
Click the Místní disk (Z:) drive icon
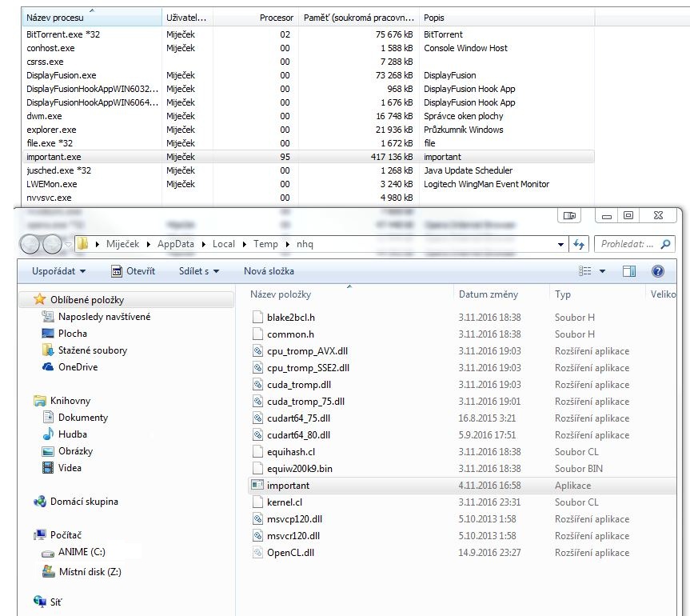click(48, 571)
